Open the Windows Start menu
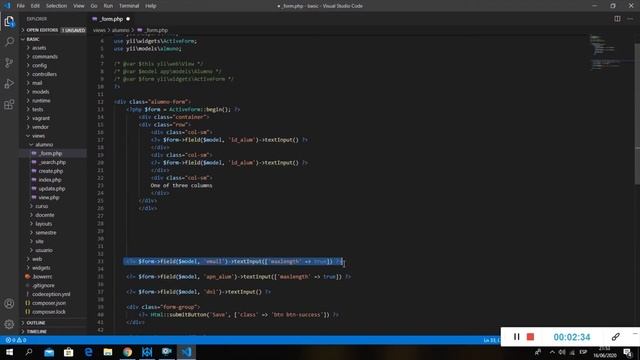This screenshot has width=640, height=360. [9, 352]
